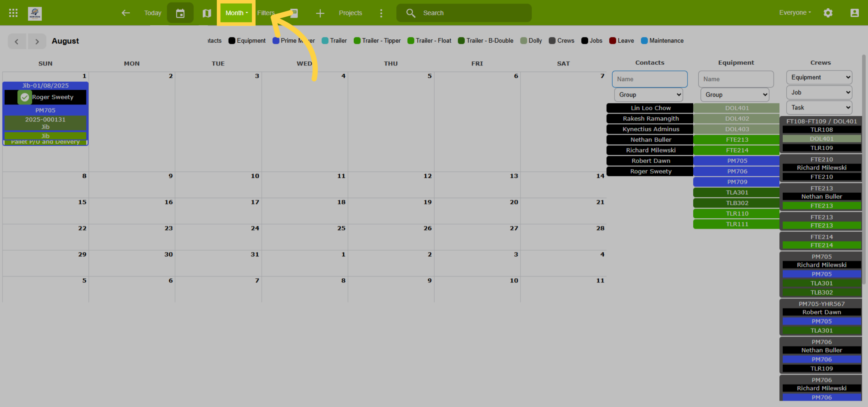
Task: Open the apps grid menu icon
Action: click(x=13, y=13)
